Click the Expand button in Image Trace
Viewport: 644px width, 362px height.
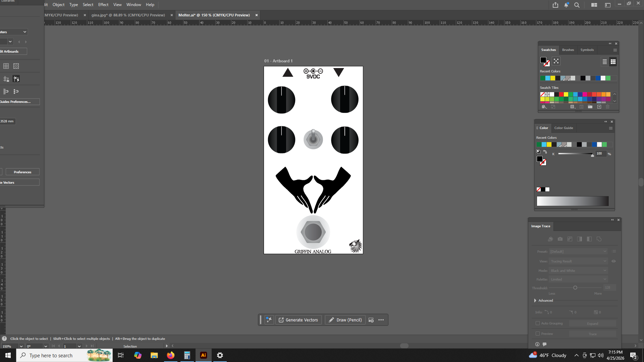[592, 324]
